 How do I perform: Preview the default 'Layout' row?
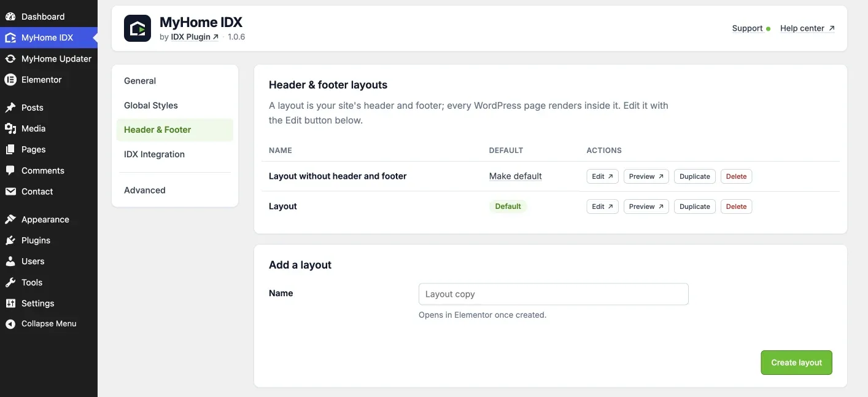tap(646, 206)
